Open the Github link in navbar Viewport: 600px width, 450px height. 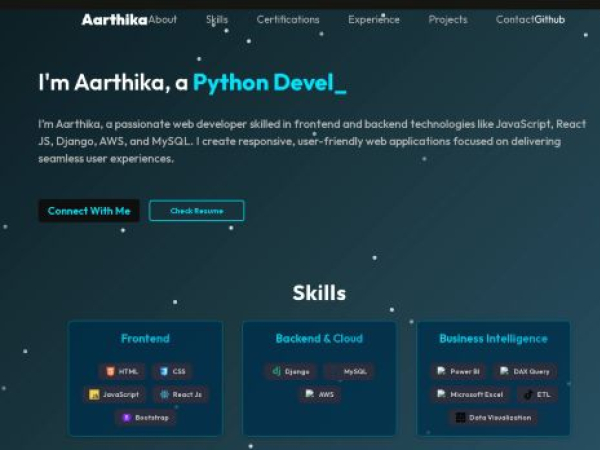click(550, 20)
